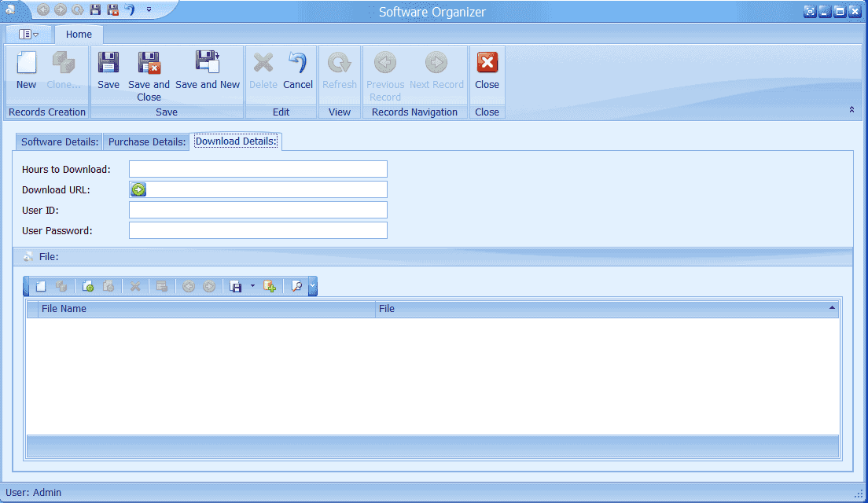Open the quick access toolbar customize dropdown

149,10
